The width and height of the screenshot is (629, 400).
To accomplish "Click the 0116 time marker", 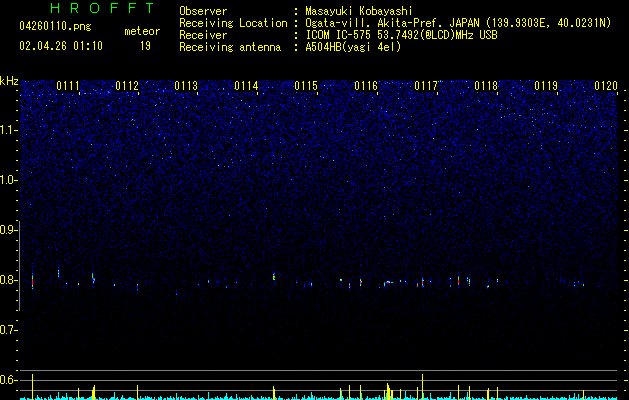I will pos(366,86).
